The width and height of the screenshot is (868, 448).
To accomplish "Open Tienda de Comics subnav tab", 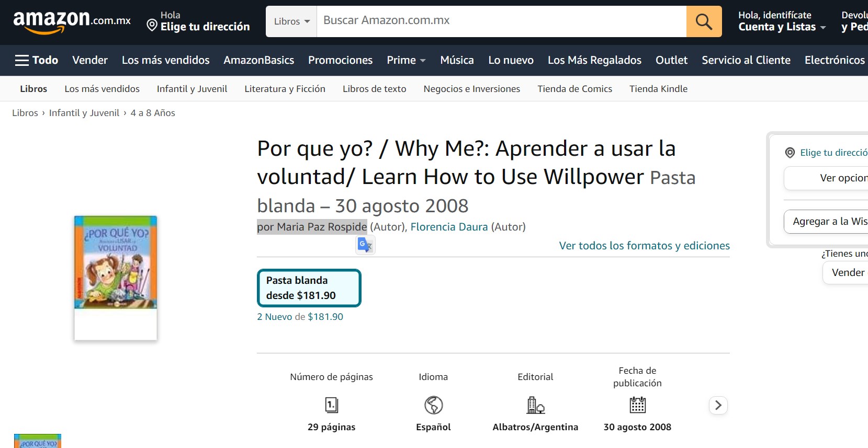I will [574, 89].
